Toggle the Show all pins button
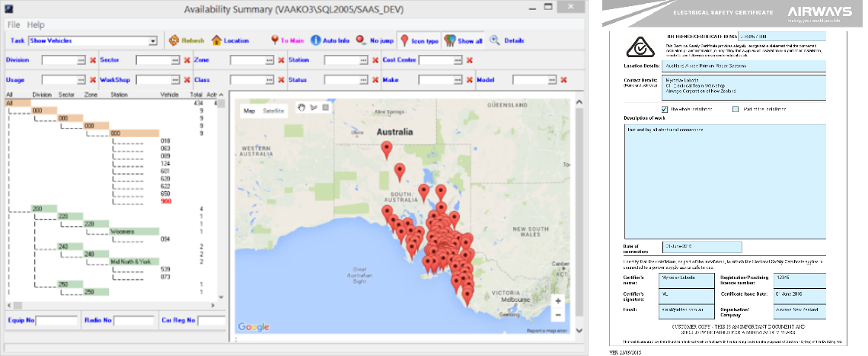 464,40
